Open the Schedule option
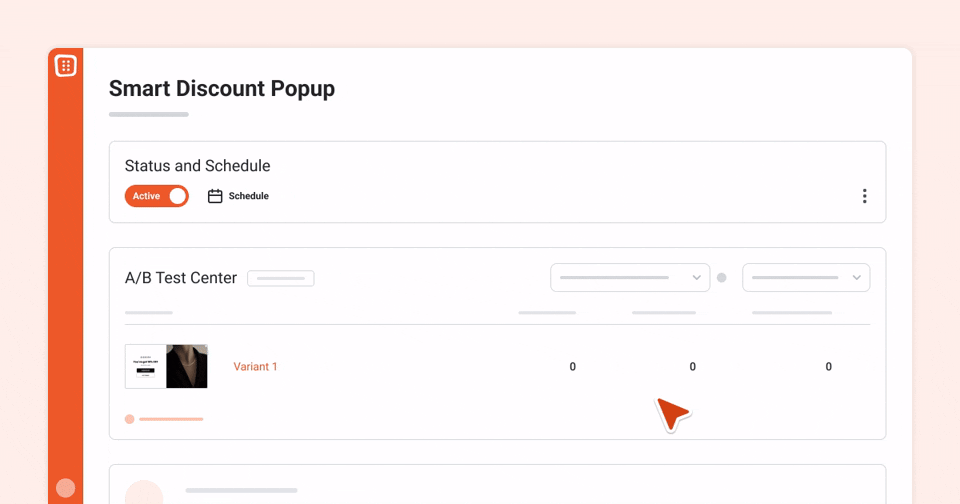The width and height of the screenshot is (960, 504). click(x=239, y=196)
